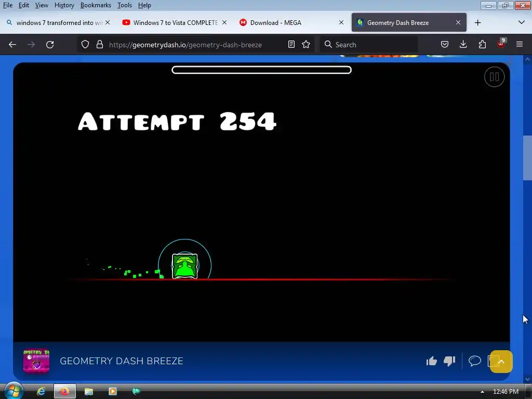Open the Tools menu
This screenshot has width=532, height=399.
coord(125,5)
